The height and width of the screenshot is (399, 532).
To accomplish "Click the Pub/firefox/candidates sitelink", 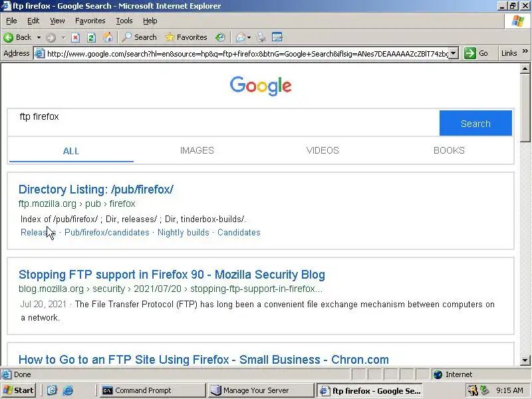I will [107, 232].
